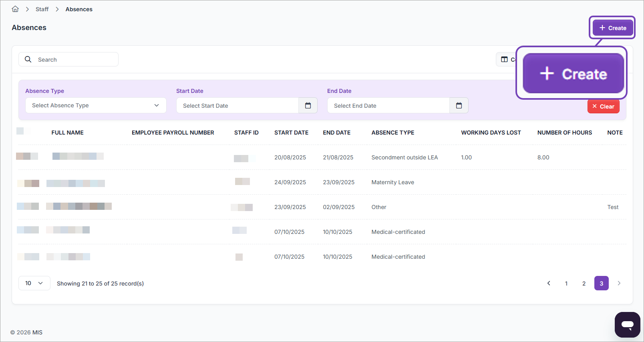
Task: Jump to page 2 of results
Action: (584, 283)
